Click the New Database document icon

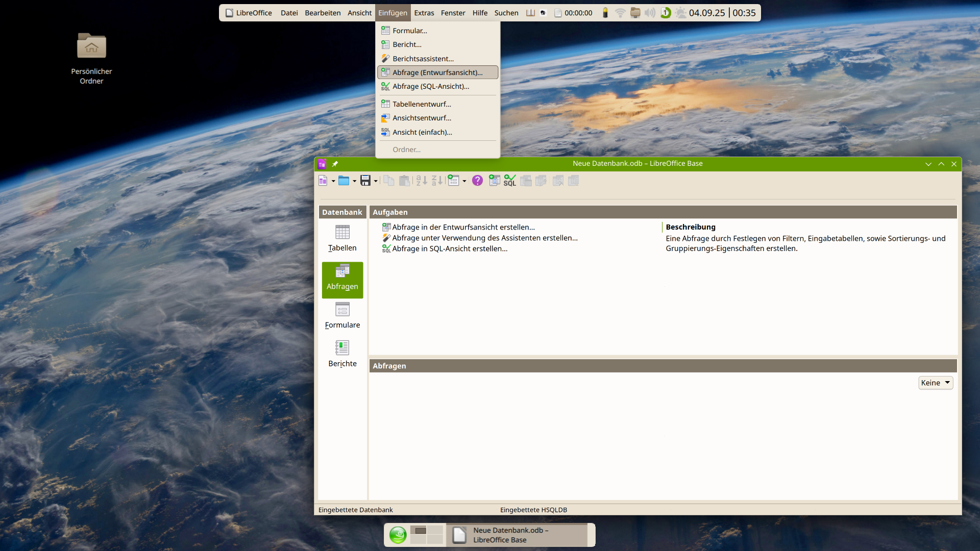(323, 181)
